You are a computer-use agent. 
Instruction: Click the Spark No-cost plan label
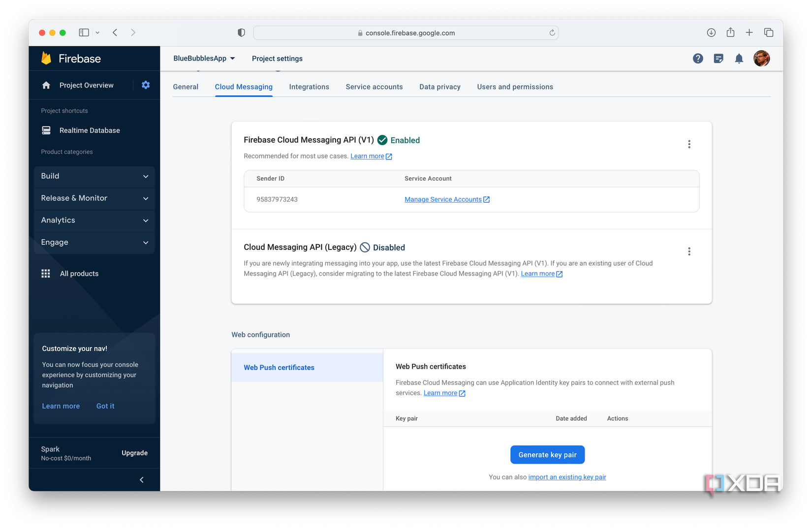point(66,453)
